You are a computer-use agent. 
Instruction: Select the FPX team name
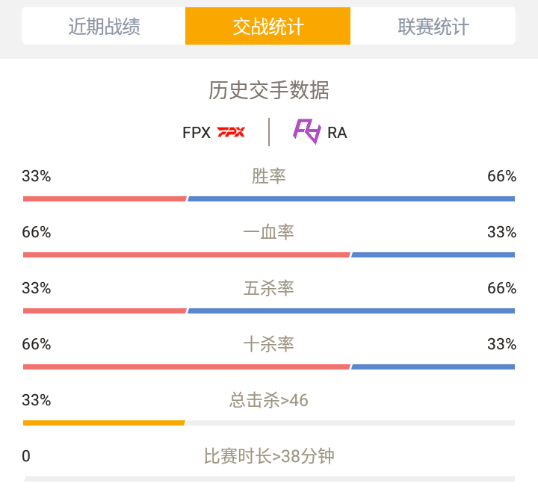pos(196,132)
